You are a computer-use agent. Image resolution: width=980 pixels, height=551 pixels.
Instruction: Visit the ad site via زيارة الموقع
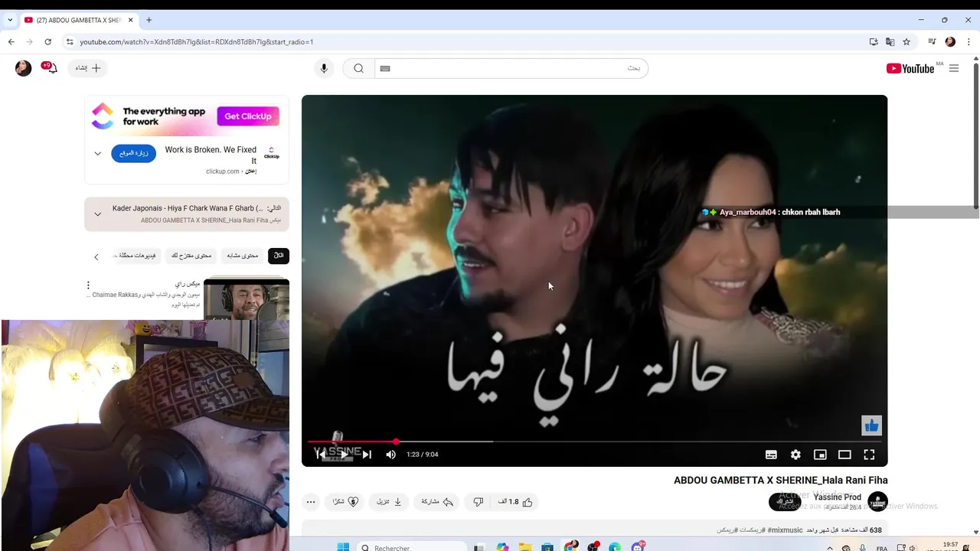click(133, 153)
